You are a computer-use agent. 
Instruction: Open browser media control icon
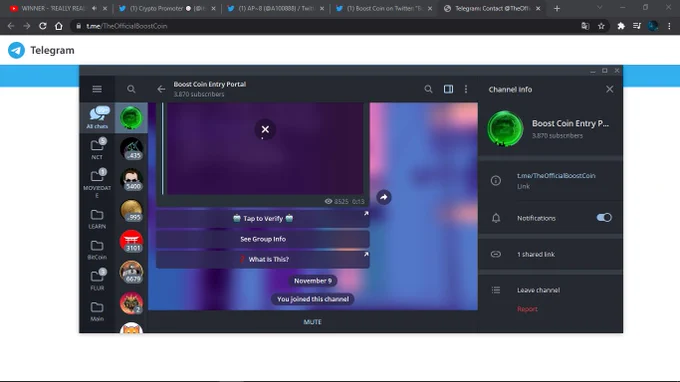click(637, 26)
